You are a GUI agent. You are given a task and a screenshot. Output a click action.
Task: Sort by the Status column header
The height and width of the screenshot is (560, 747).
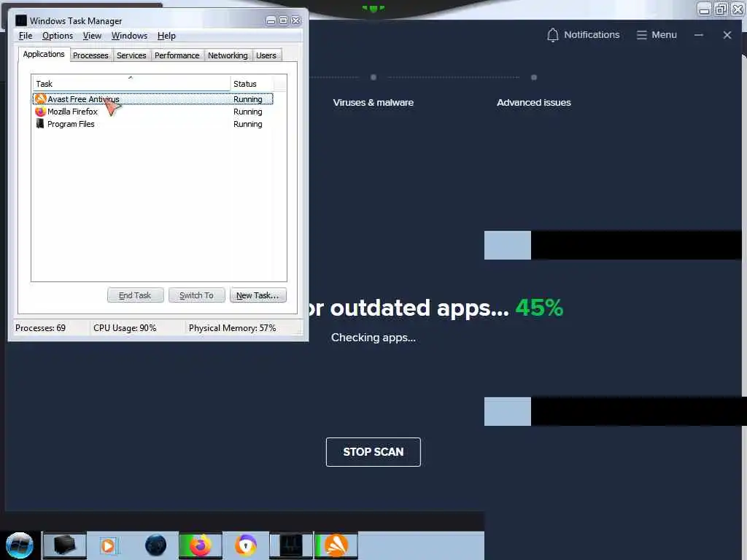252,84
